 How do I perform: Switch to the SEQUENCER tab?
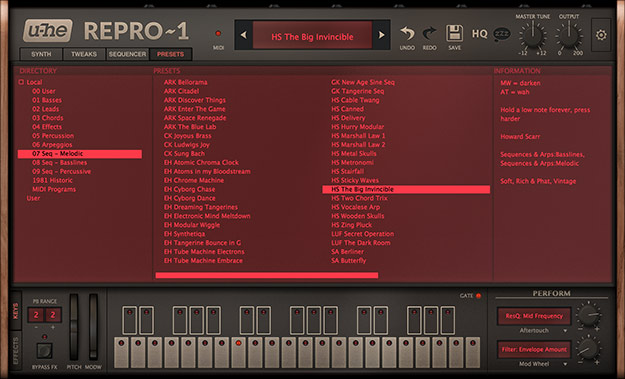pyautogui.click(x=128, y=54)
